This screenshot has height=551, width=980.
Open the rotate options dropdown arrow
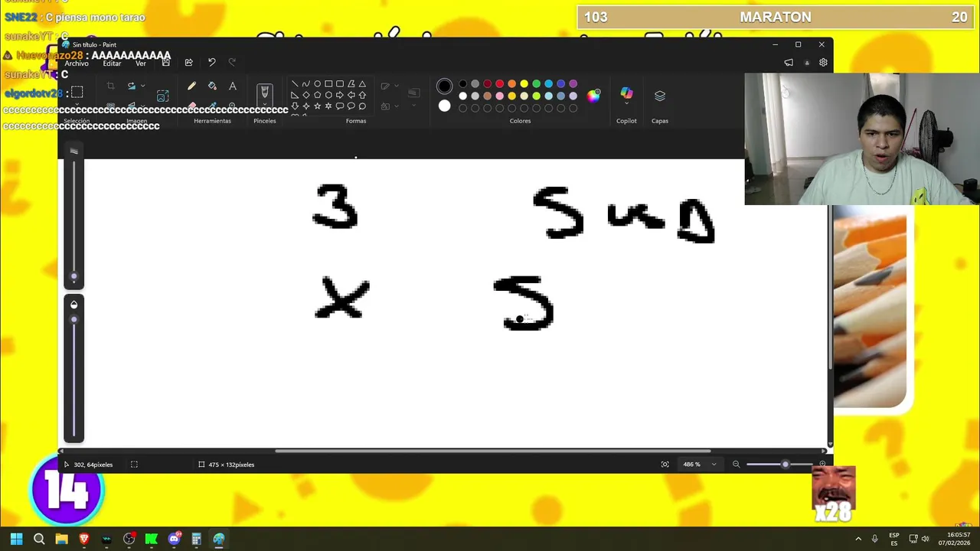point(142,86)
